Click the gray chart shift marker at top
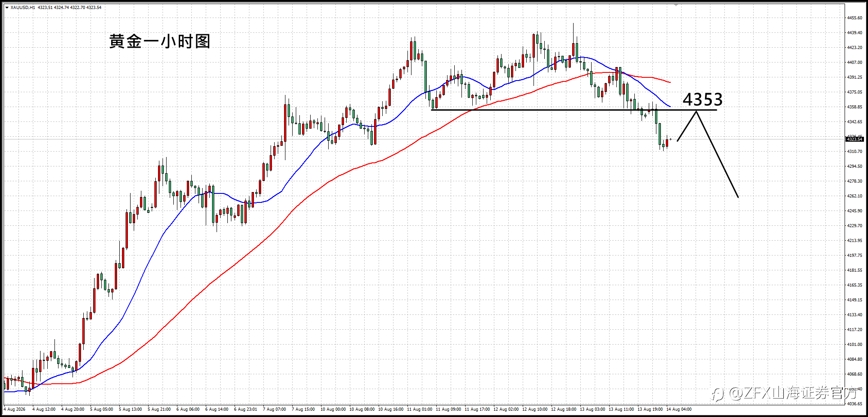 tap(676, 5)
